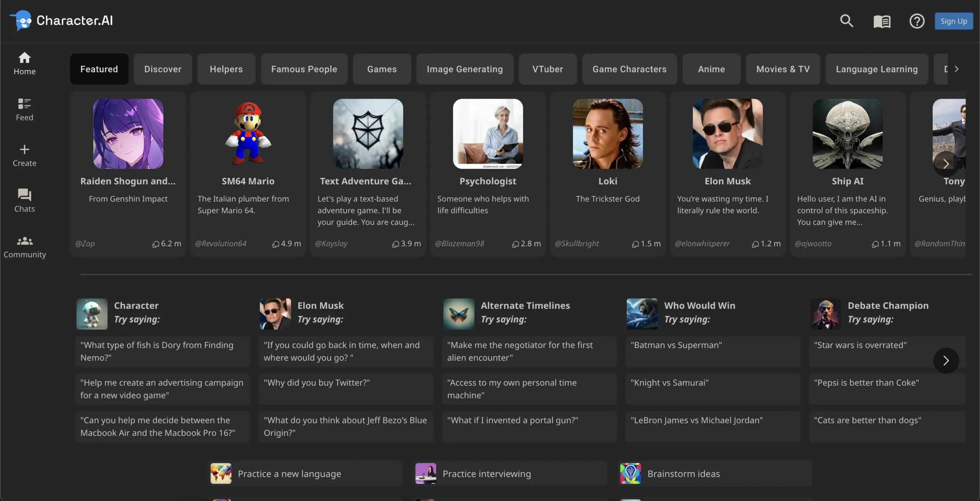This screenshot has height=501, width=980.
Task: Open the character book icon
Action: point(882,21)
